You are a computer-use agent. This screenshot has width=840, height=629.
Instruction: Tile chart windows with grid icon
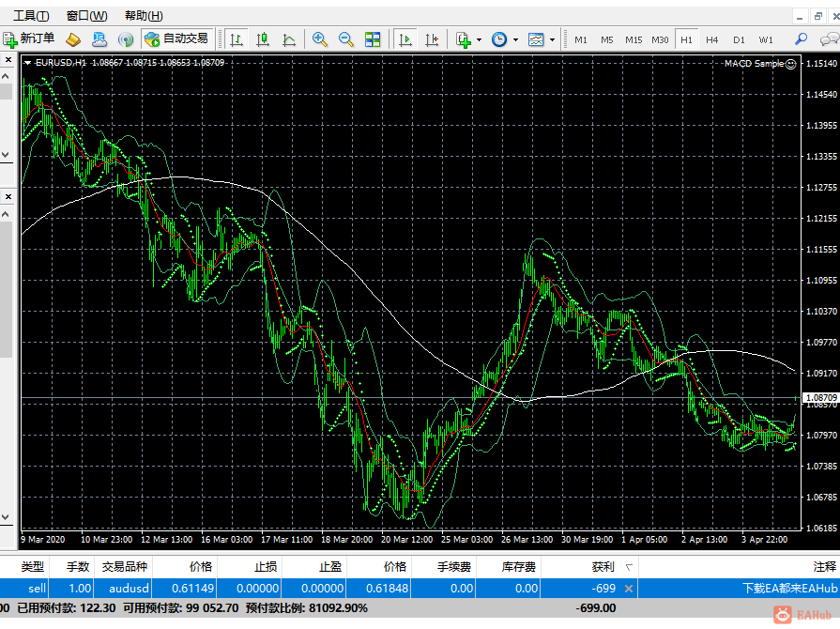pos(373,39)
